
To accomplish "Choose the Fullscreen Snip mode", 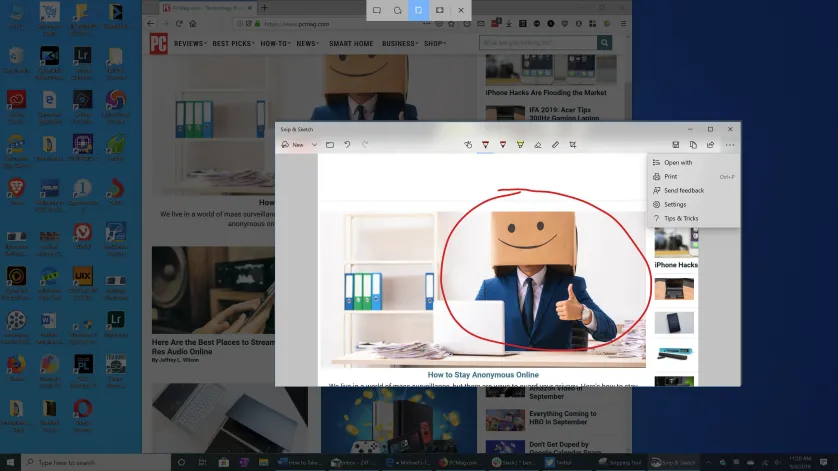I will (x=440, y=10).
